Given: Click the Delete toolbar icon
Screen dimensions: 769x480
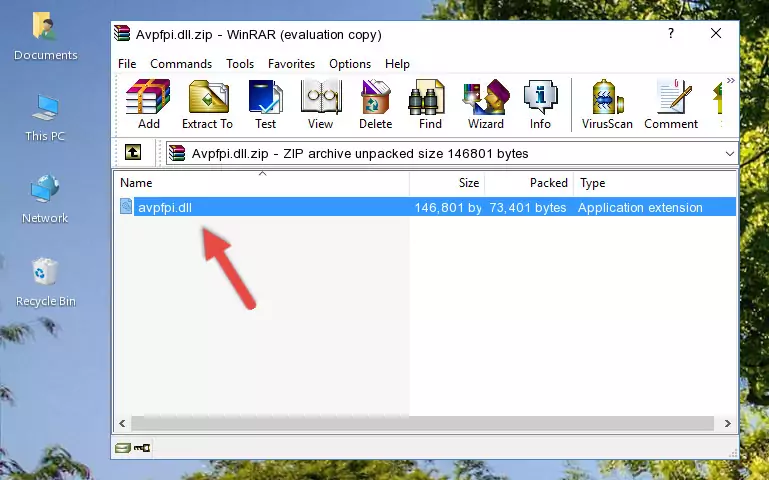Looking at the screenshot, I should click(x=376, y=104).
